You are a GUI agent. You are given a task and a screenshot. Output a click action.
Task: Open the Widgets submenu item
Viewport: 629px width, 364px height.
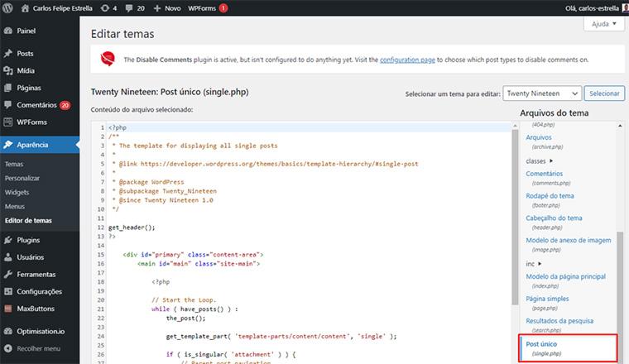pos(17,192)
